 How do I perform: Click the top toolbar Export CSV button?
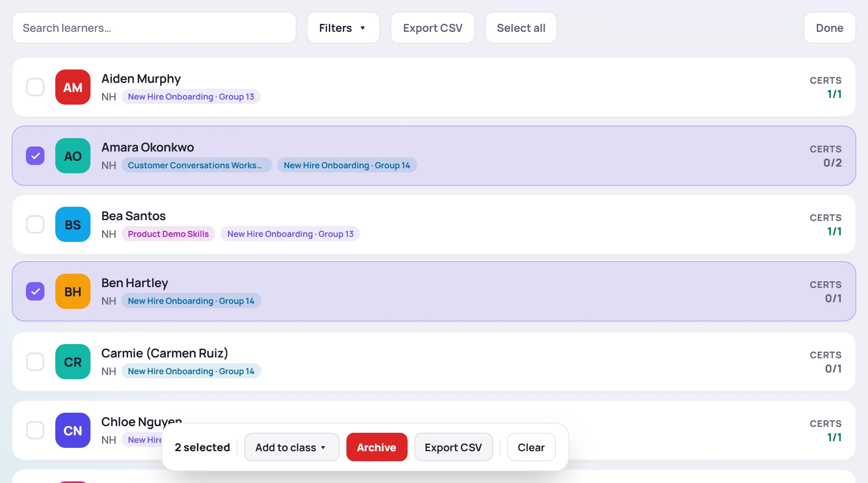click(x=432, y=28)
